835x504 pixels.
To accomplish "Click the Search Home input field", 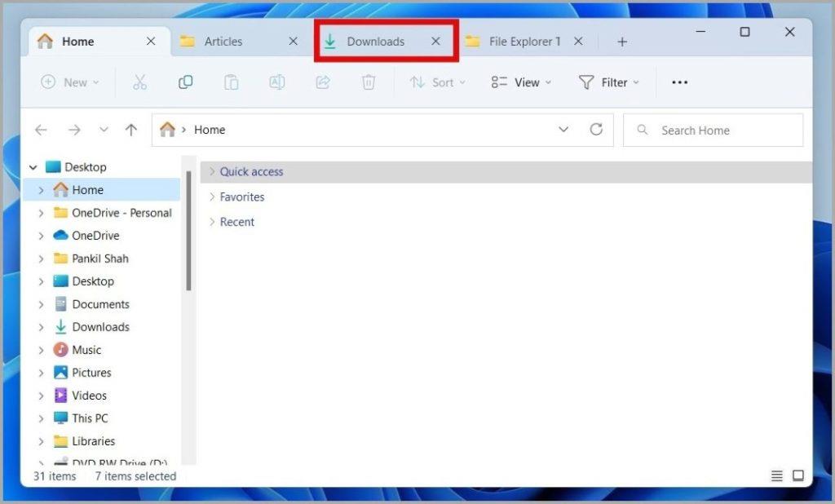I will coord(713,130).
